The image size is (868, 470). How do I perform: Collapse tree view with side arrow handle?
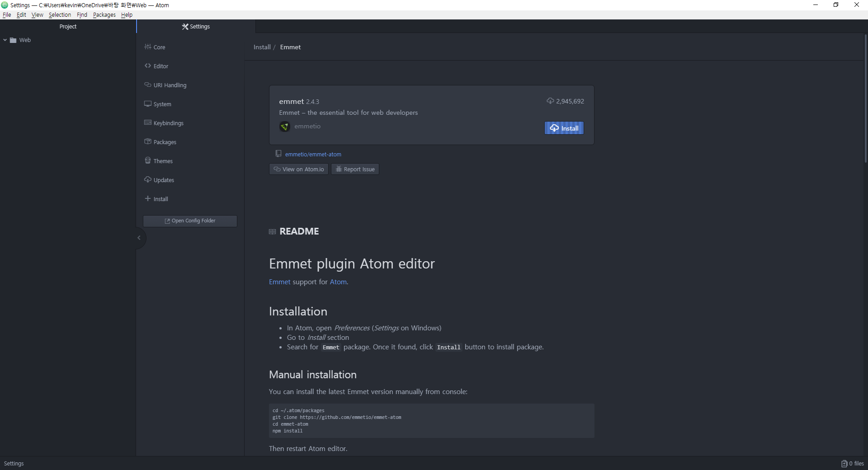139,238
